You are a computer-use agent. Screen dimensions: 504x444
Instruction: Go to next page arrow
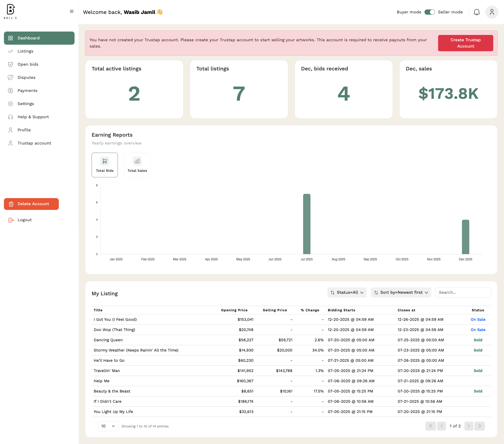point(469,426)
